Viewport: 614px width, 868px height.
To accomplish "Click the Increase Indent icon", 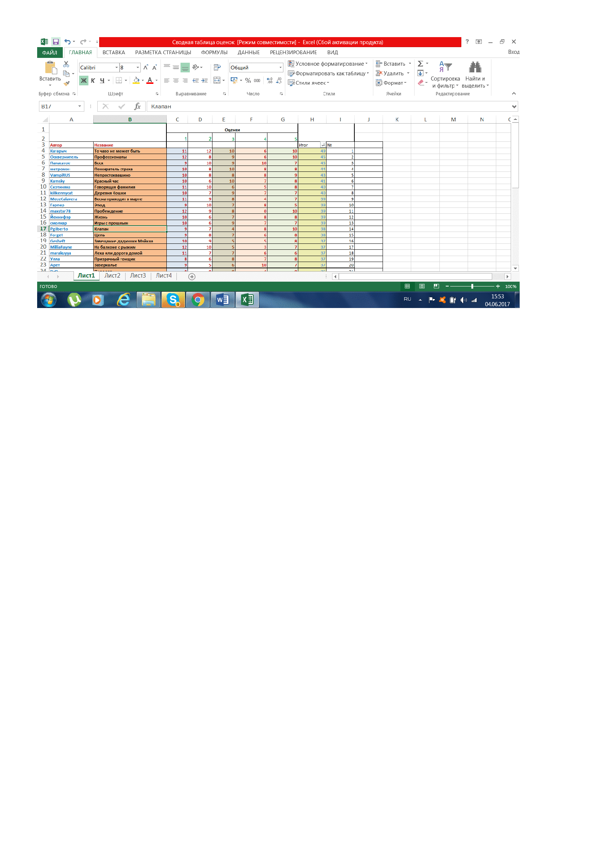I will [205, 81].
